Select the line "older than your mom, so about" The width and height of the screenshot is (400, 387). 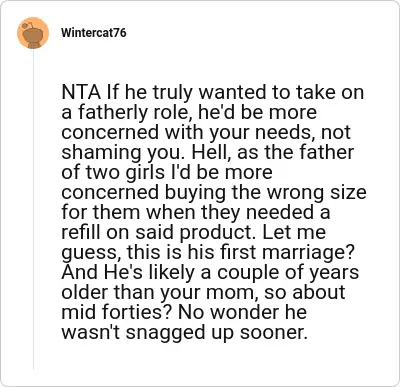click(x=203, y=292)
